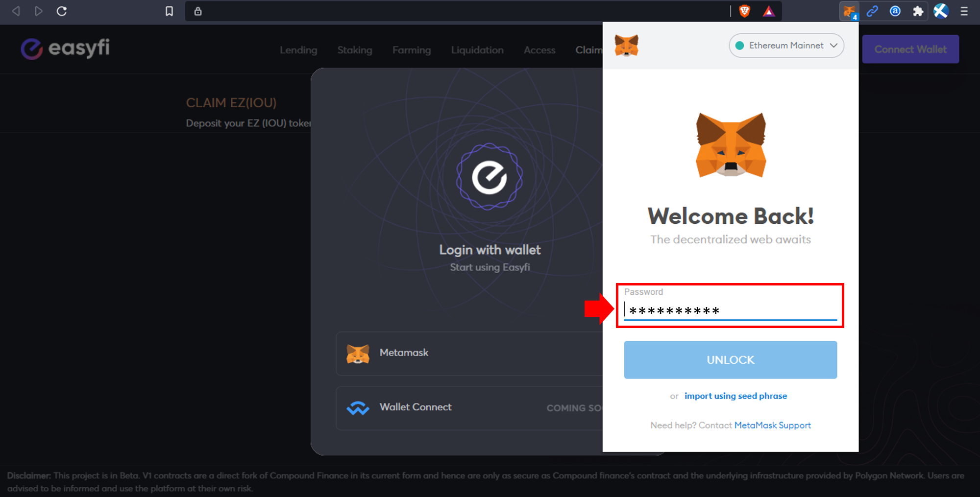Click the circled 'a' extension icon

[x=895, y=11]
